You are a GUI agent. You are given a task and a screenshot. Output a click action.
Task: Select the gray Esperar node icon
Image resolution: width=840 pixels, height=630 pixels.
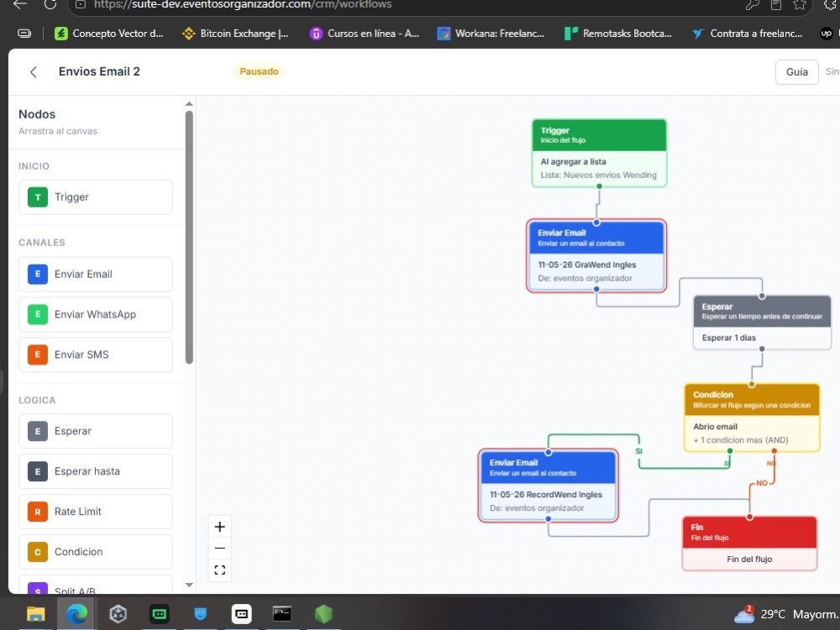(38, 431)
